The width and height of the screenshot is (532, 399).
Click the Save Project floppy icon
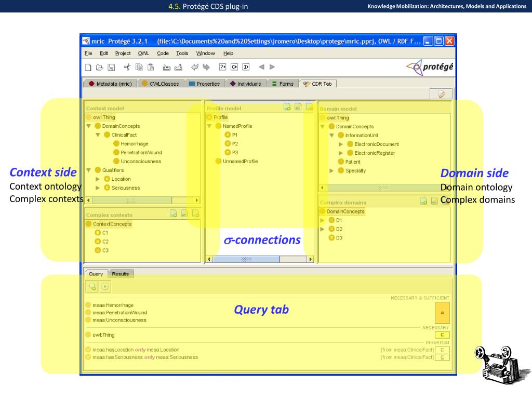(x=111, y=67)
